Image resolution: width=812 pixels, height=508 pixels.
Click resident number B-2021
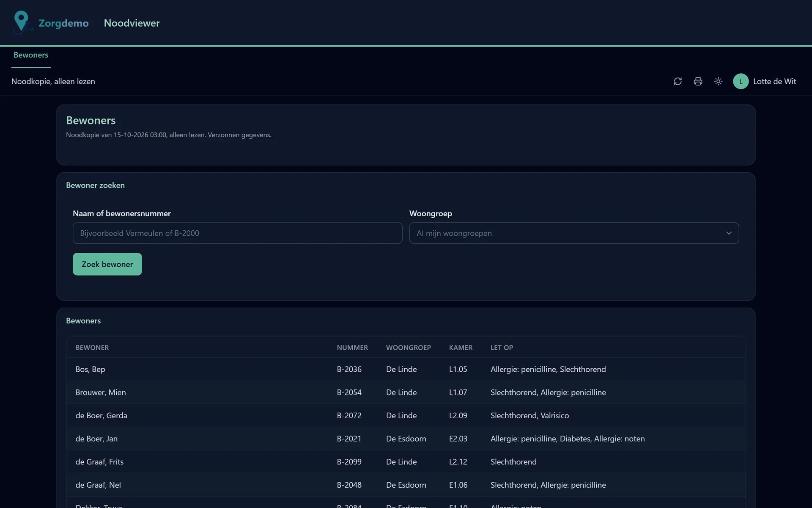(x=349, y=439)
